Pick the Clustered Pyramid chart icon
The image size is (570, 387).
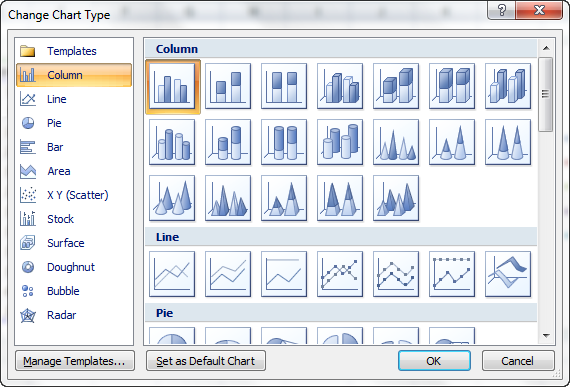(228, 198)
